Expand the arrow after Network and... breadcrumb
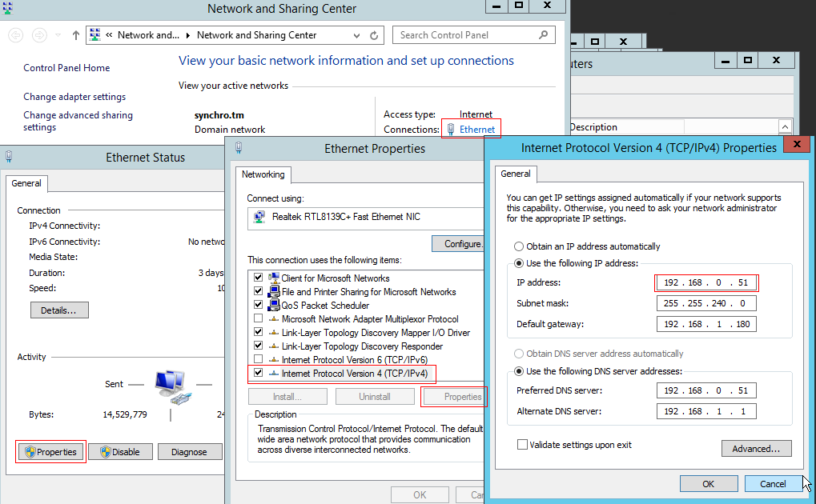Viewport: 816px width, 504px height. (188, 35)
